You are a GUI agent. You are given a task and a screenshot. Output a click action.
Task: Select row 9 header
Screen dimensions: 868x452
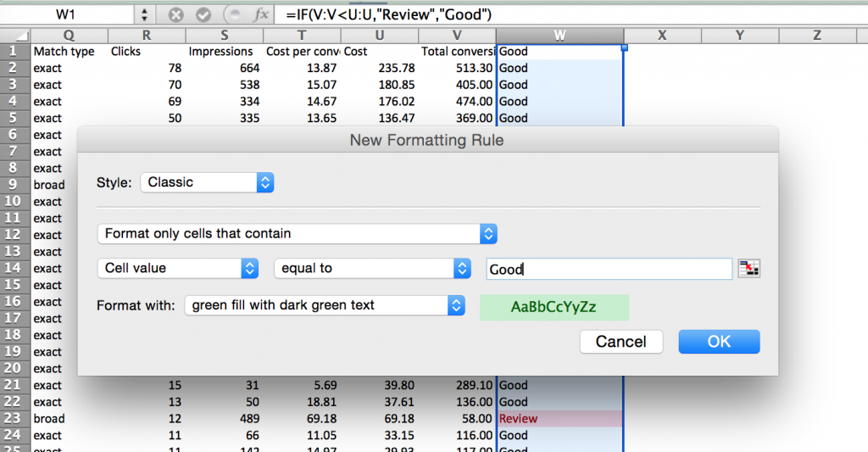coord(14,185)
